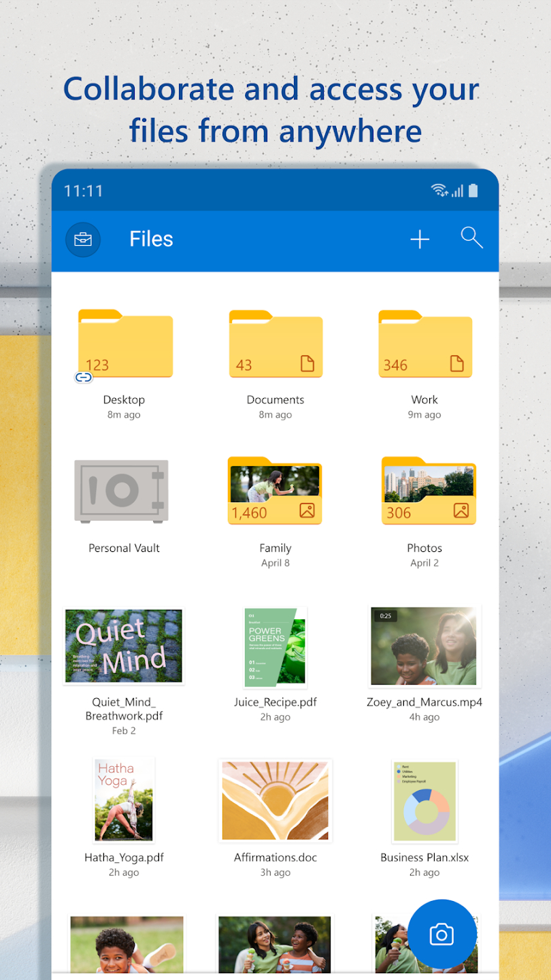Tap the plus icon to add new content

pos(420,239)
